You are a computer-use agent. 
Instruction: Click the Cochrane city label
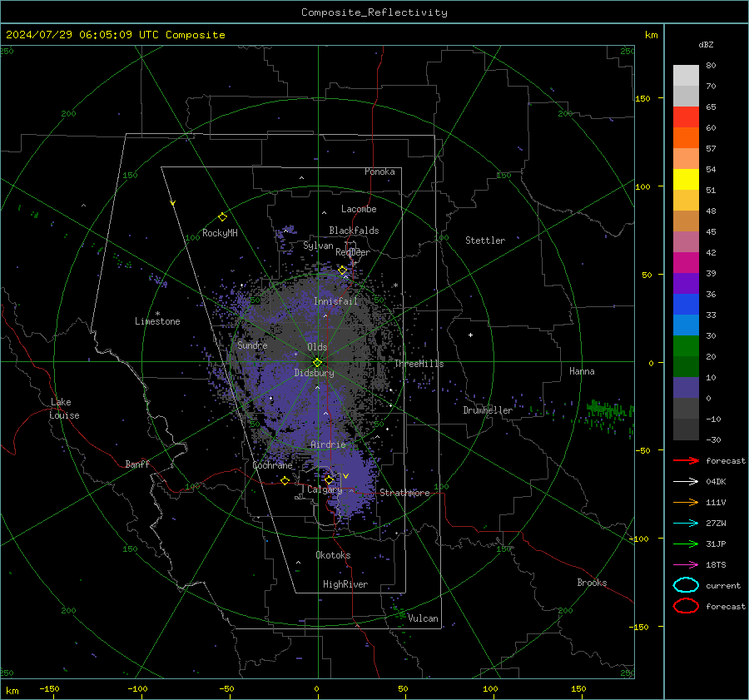[272, 465]
